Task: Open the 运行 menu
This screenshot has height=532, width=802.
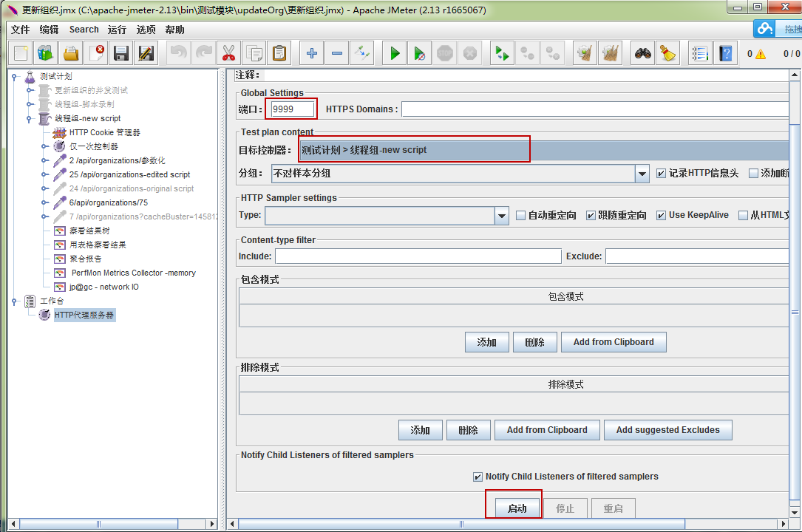Action: tap(117, 30)
